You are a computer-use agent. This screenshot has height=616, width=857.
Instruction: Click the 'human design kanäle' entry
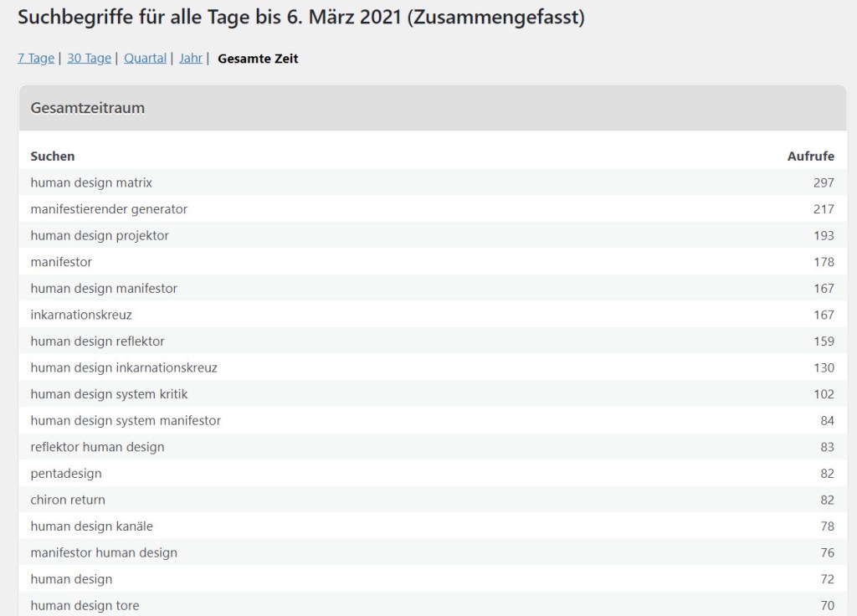pos(91,526)
